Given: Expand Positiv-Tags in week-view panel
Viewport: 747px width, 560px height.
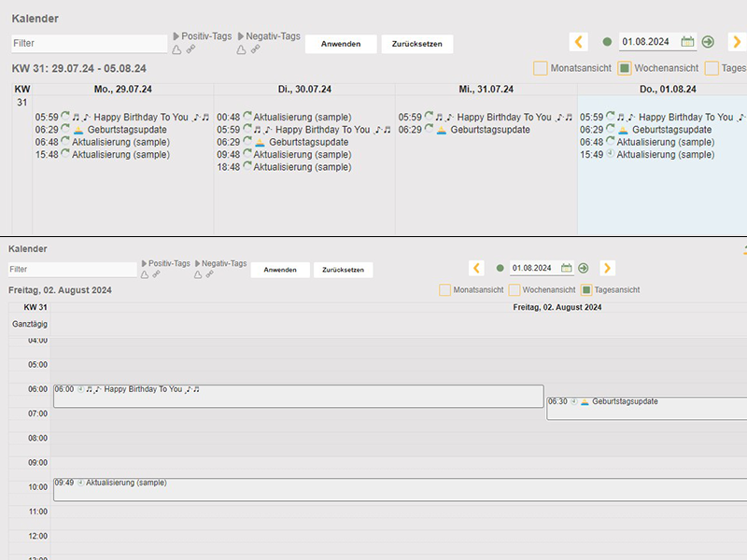Looking at the screenshot, I should coord(203,36).
